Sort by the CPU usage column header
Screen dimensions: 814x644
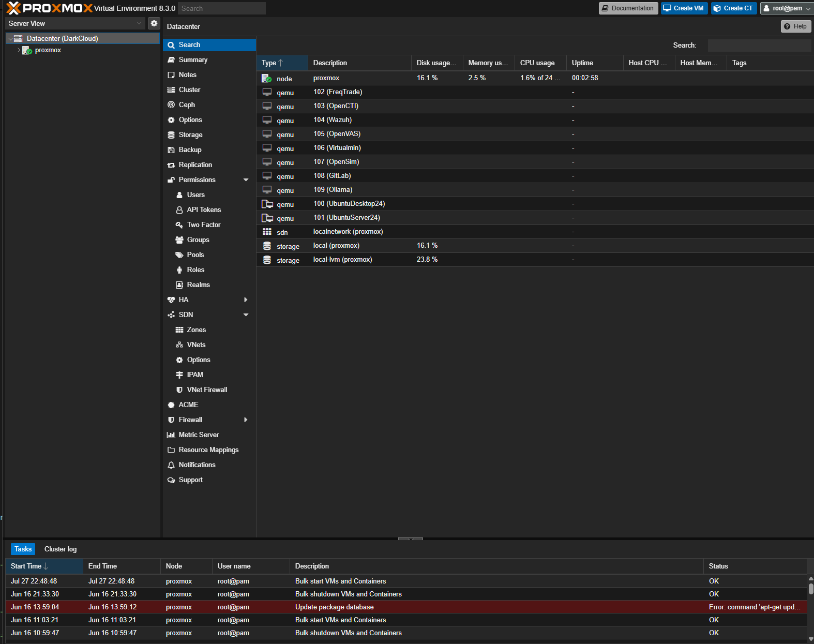pos(540,63)
